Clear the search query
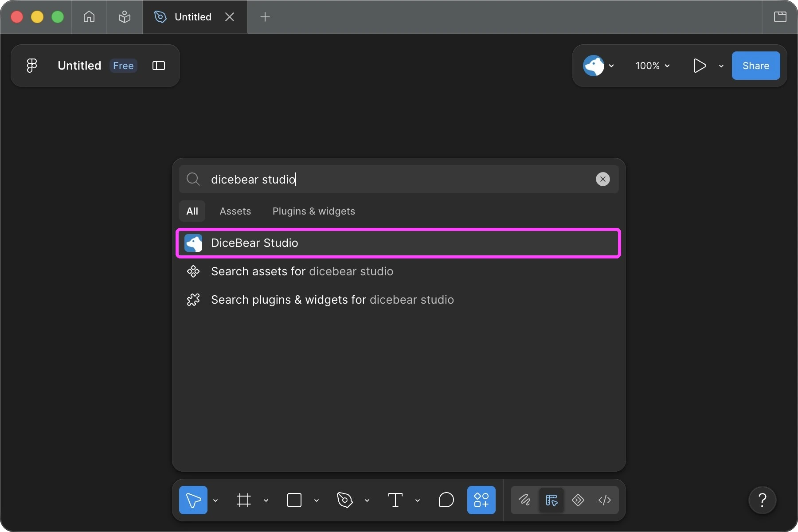The image size is (798, 532). coord(602,179)
